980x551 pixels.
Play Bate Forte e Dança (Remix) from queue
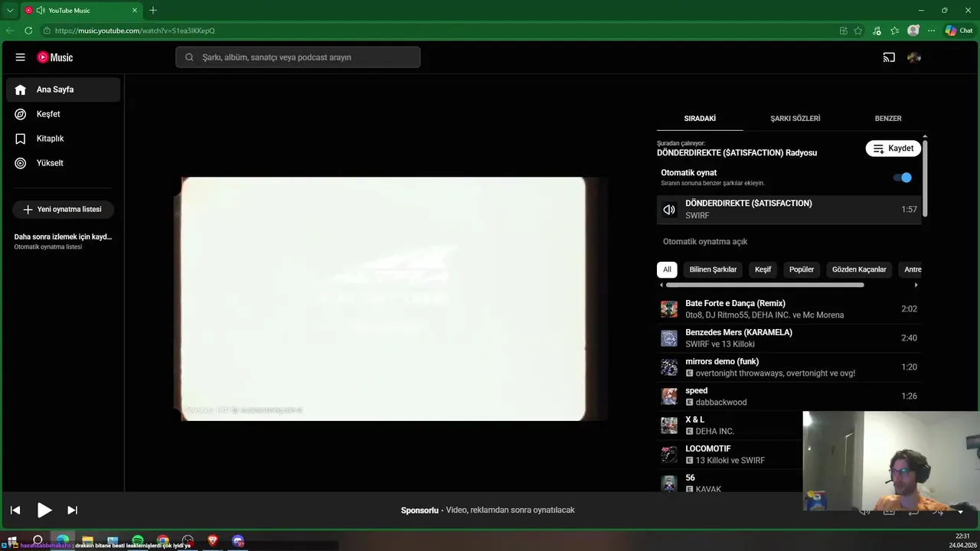789,309
